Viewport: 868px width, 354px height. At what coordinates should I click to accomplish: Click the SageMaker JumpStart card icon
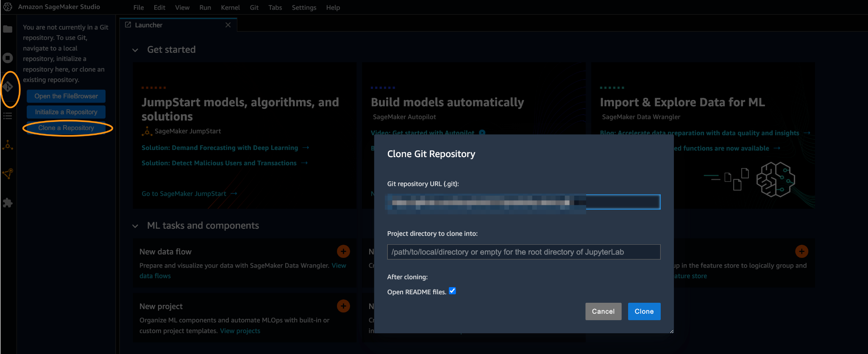click(x=147, y=131)
